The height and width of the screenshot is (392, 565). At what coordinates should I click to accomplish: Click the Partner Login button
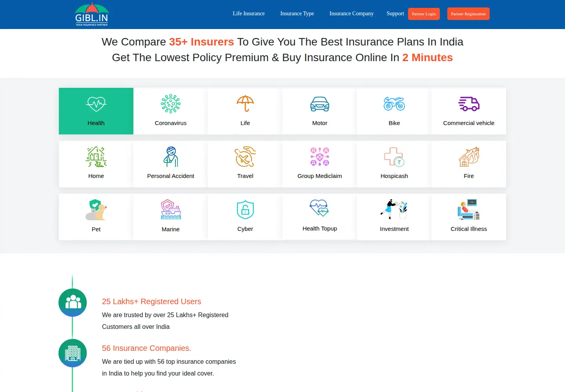point(424,14)
